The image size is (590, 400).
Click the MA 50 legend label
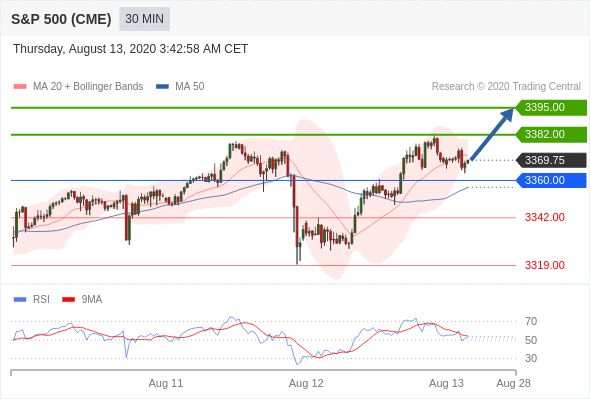pos(190,86)
